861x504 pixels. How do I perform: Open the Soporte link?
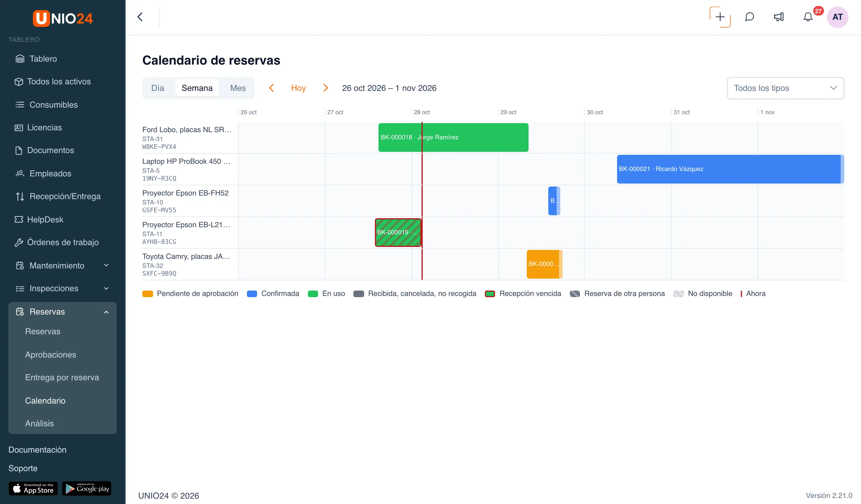pyautogui.click(x=23, y=468)
